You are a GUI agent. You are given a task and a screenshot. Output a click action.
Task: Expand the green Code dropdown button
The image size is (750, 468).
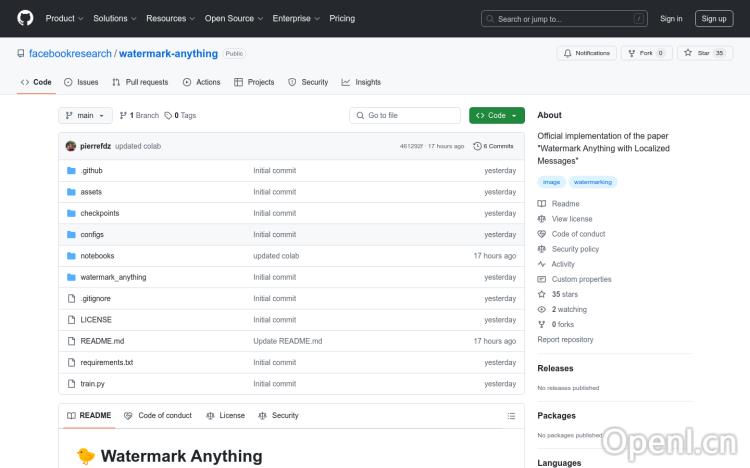[496, 115]
